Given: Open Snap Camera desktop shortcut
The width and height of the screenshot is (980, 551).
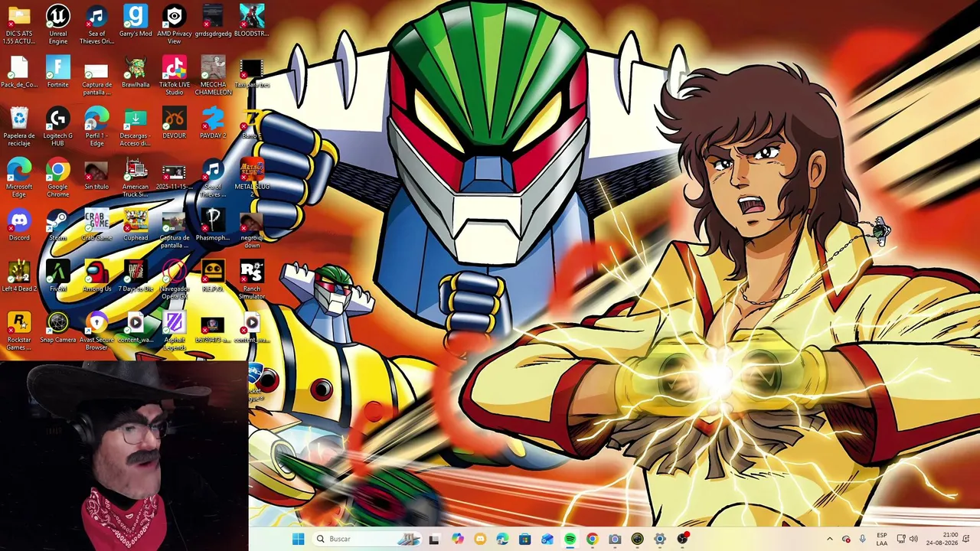Looking at the screenshot, I should click(x=57, y=328).
